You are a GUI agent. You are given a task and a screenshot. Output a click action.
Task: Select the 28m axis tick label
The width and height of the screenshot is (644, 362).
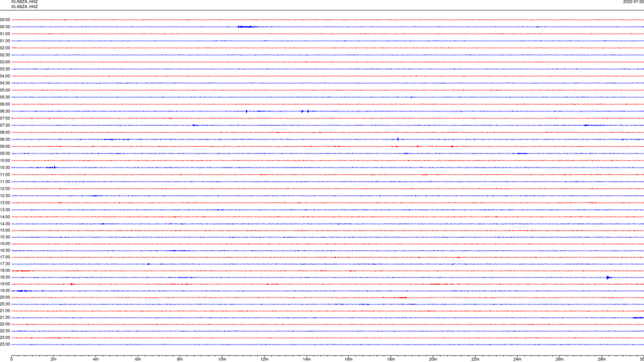(602, 359)
